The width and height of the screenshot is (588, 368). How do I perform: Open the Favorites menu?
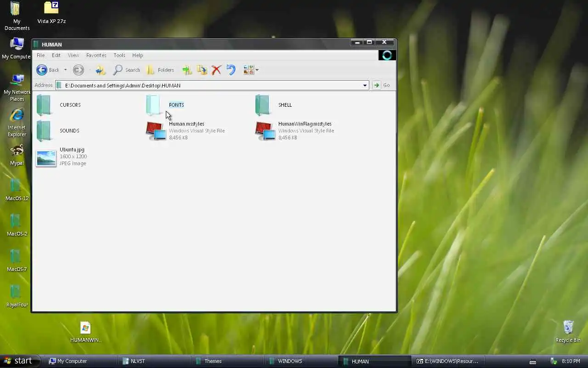[x=96, y=55]
